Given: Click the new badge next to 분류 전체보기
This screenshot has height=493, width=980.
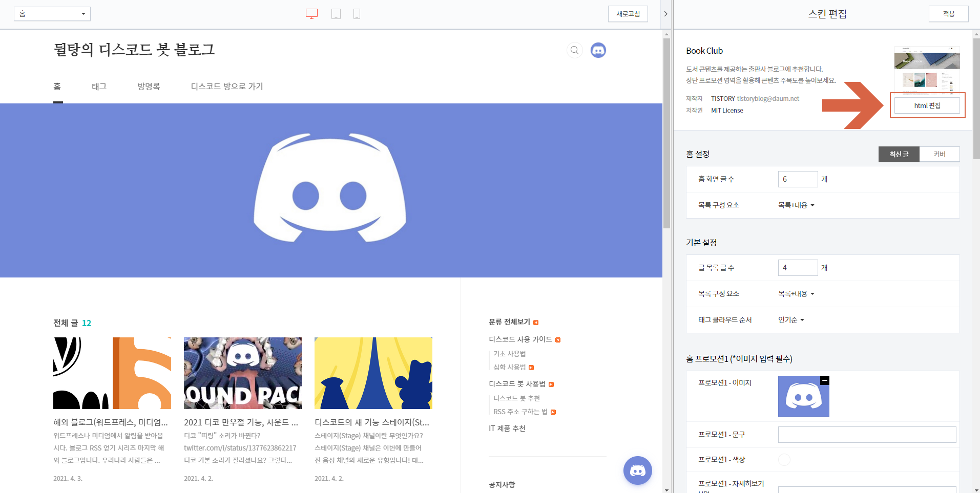Looking at the screenshot, I should (x=536, y=323).
